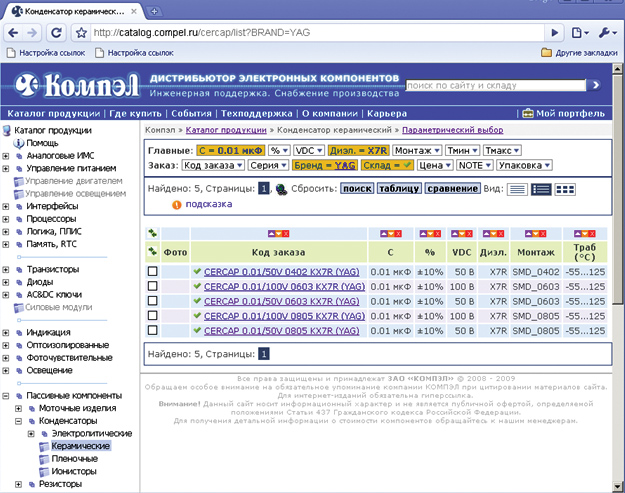Open the Код заказа filter dropdown
Screen dimensions: 625x493
213,165
